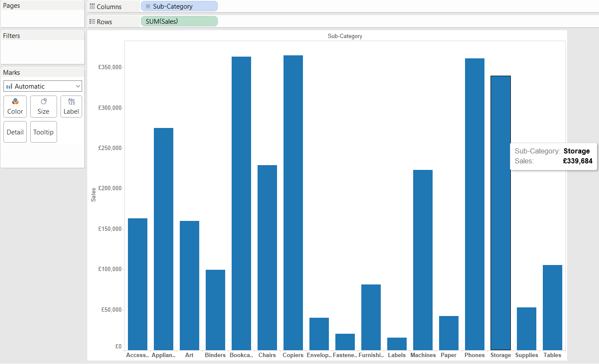The width and height of the screenshot is (599, 364).
Task: Open the Size marks card
Action: 43,106
